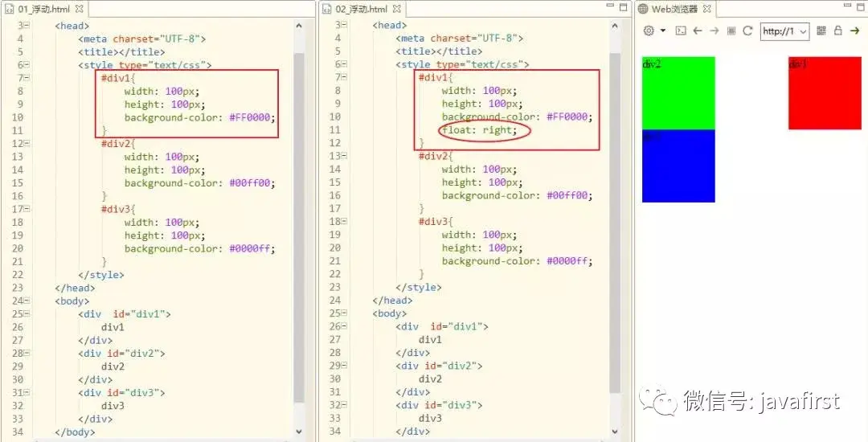Click meta charset line in the 02_浮动.html editor
This screenshot has height=442, width=868.
click(x=460, y=38)
